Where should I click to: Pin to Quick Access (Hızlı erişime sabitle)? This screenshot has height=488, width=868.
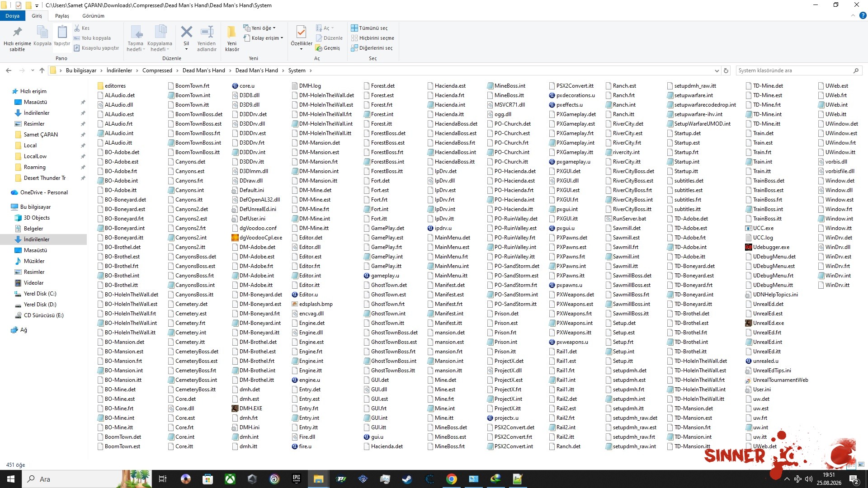[x=17, y=38]
